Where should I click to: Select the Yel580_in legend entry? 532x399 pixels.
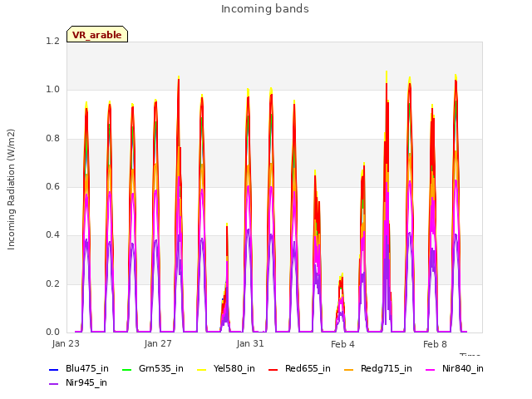tap(226, 369)
